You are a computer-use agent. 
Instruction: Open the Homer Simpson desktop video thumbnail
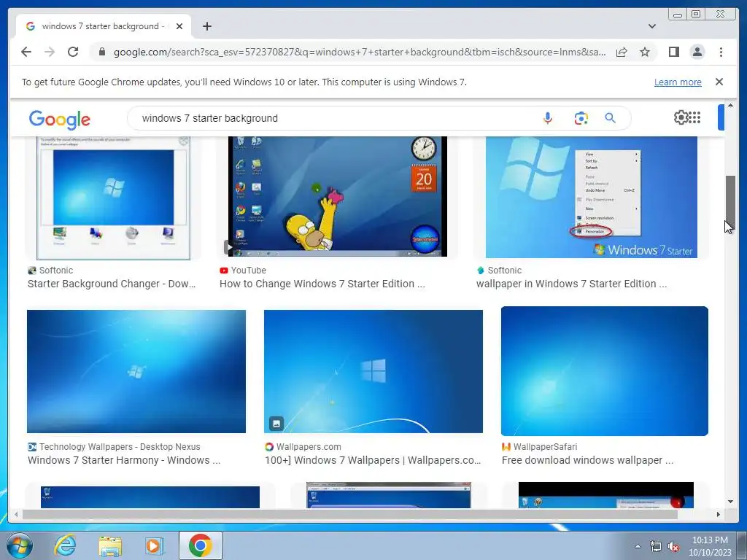point(337,197)
